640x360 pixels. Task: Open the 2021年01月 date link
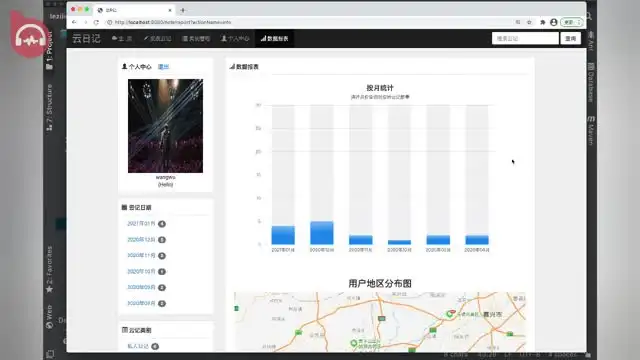coord(141,224)
